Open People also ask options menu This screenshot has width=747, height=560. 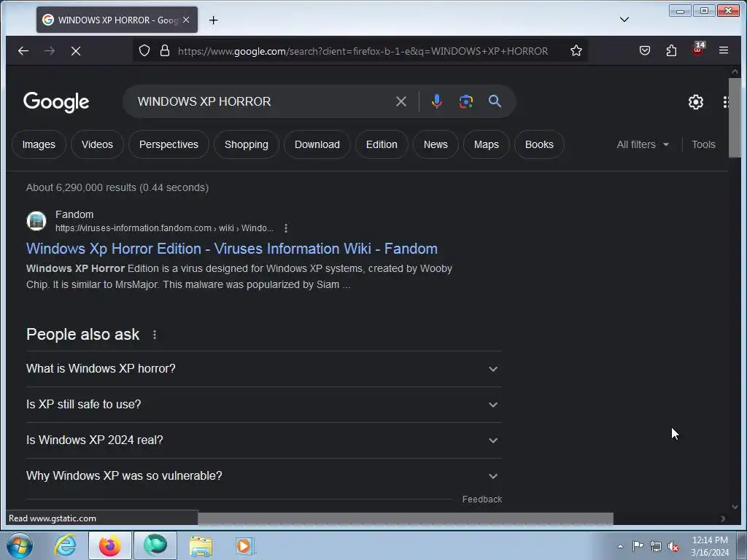(155, 335)
